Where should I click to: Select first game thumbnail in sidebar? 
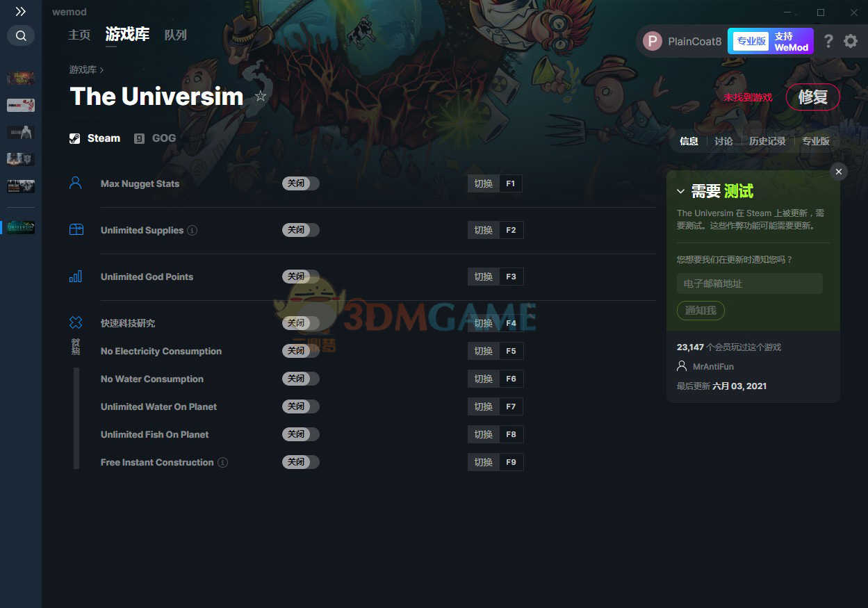(21, 79)
